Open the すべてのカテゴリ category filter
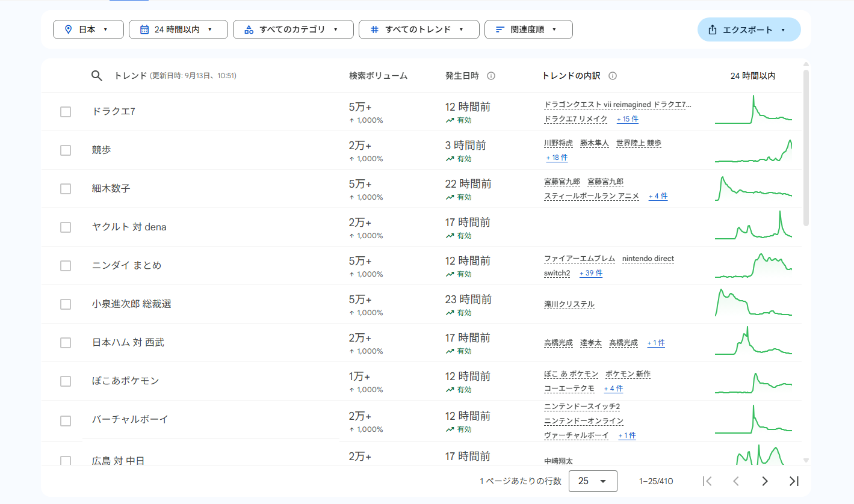854x504 pixels. click(293, 29)
